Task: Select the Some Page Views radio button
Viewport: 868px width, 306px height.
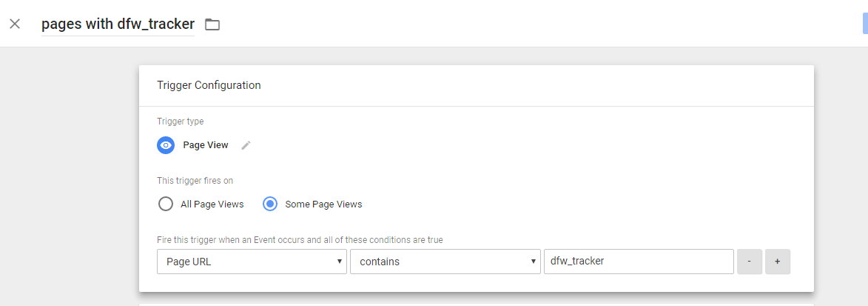Action: click(270, 204)
